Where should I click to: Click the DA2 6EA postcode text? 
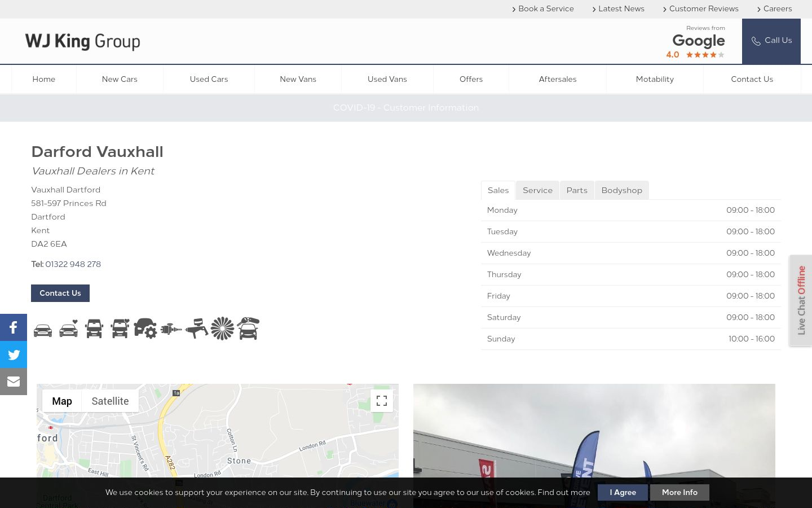coord(49,244)
